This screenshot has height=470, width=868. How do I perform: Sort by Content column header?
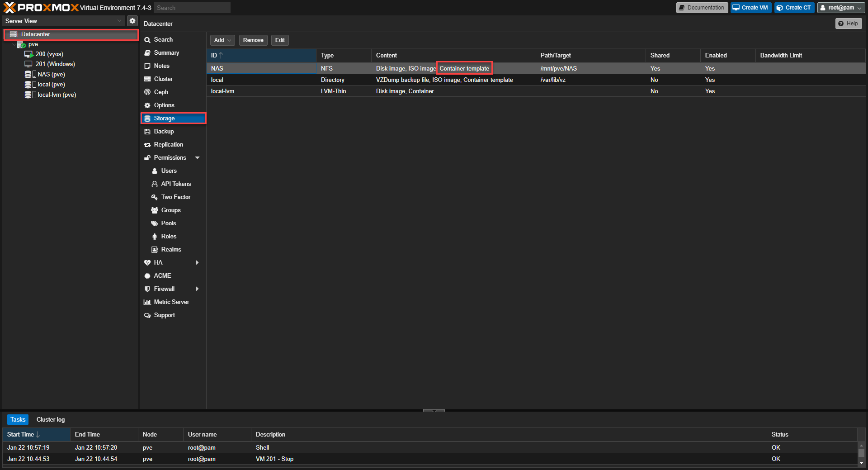[x=453, y=56]
